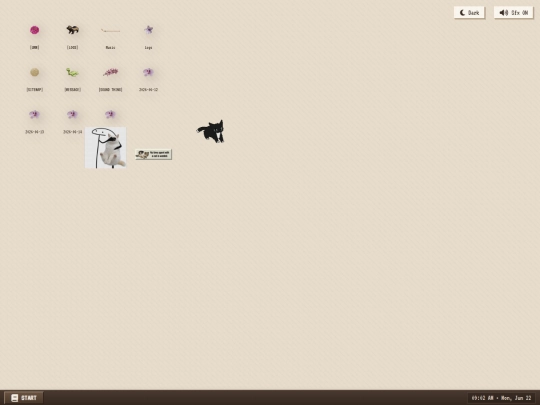Open the brown bear desktop icon

72,30
